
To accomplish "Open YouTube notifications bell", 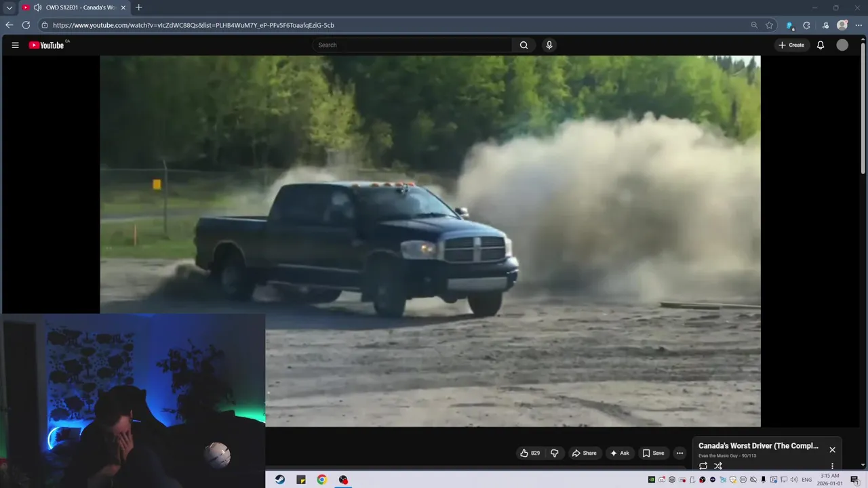I will tap(821, 45).
